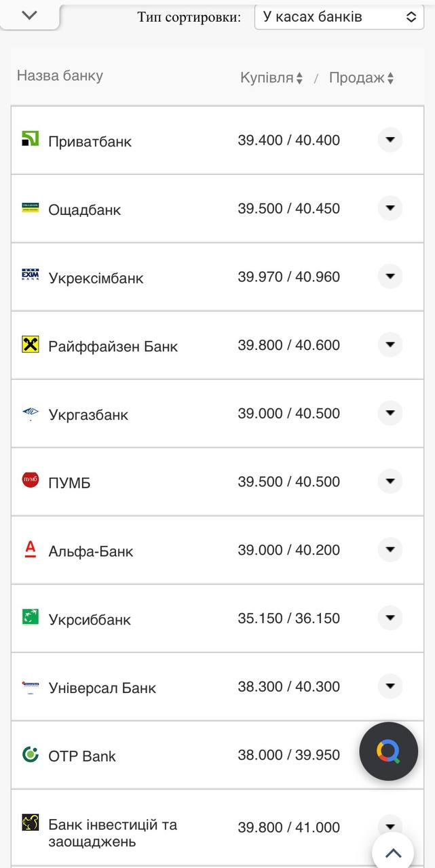Expand details for Приватбанк row
Image resolution: width=435 pixels, height=868 pixels.
[390, 140]
